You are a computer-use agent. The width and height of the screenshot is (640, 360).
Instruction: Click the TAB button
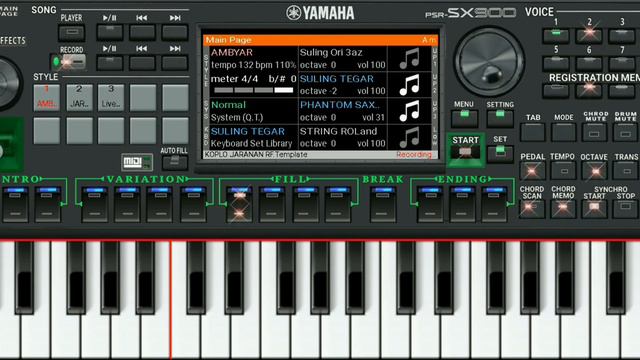(533, 133)
